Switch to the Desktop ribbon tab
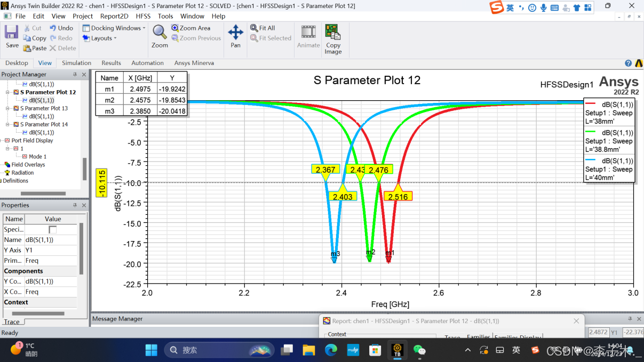 coord(17,63)
